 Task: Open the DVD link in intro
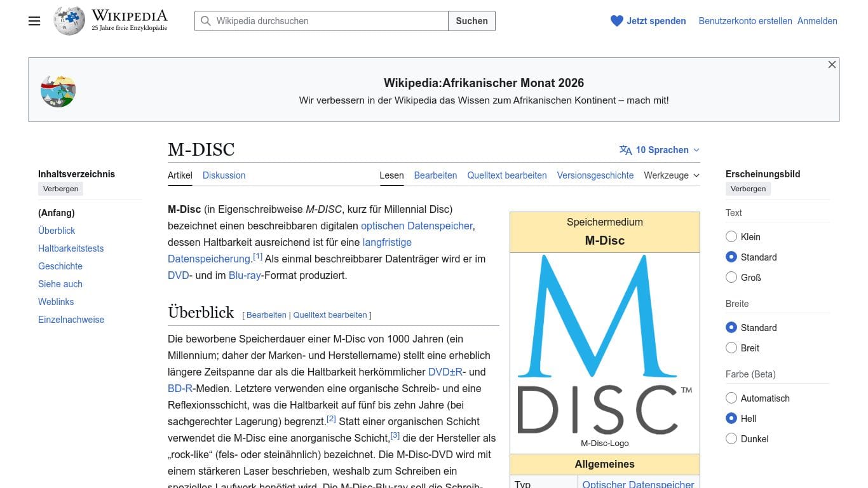click(179, 275)
